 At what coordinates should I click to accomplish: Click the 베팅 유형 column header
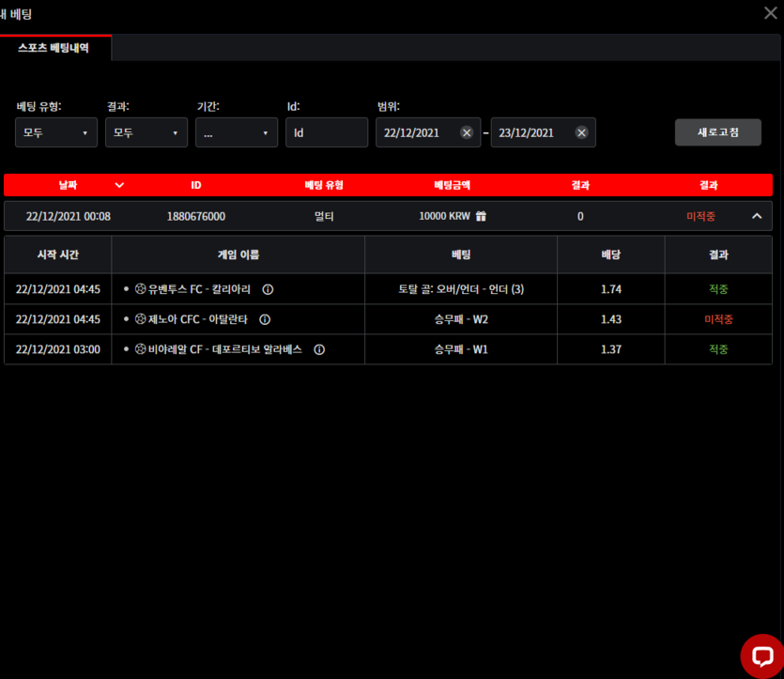tap(324, 185)
